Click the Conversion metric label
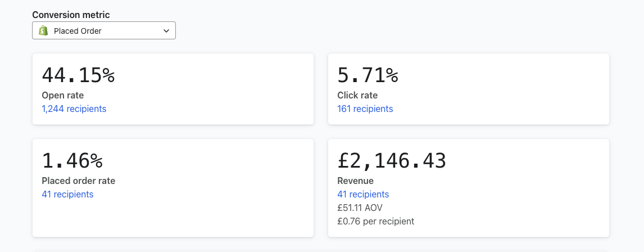Viewport: 644px width, 252px height. (71, 15)
